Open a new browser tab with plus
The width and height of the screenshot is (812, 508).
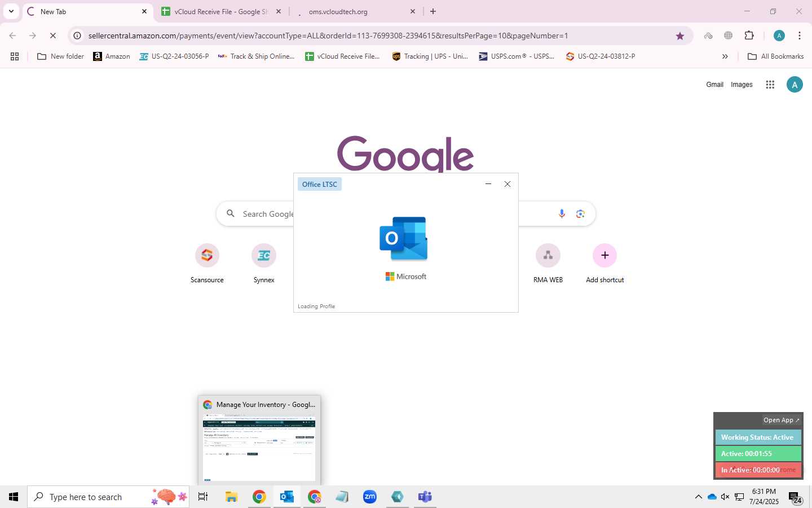click(433, 11)
